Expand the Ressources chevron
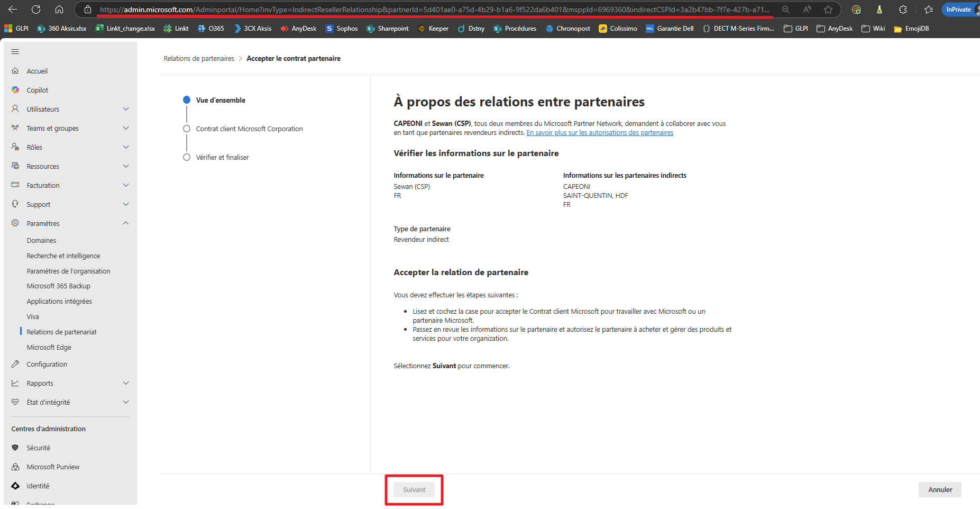980x509 pixels. tap(126, 166)
